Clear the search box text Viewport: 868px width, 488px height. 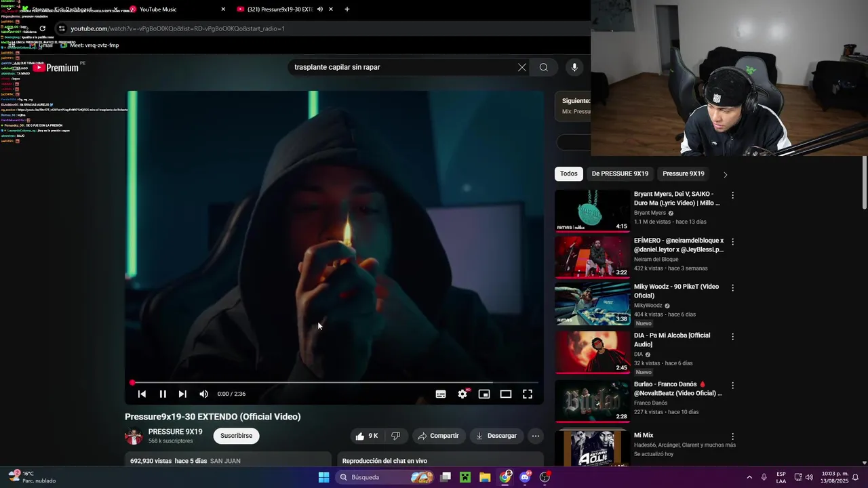521,67
